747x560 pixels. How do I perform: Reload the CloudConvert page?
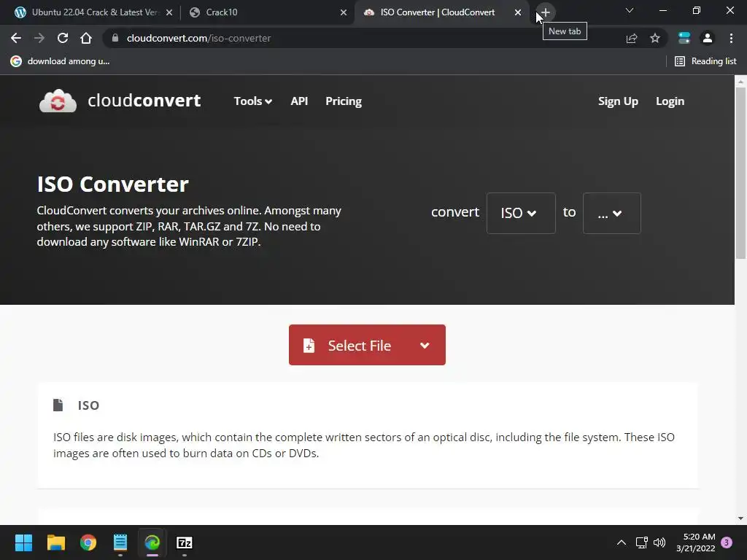point(63,38)
